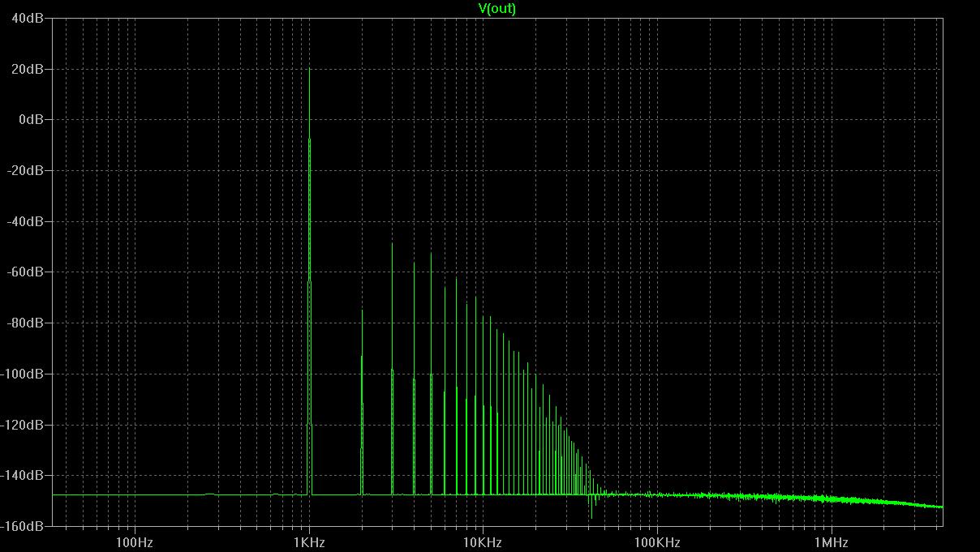Select the 0dB axis label

click(x=32, y=119)
